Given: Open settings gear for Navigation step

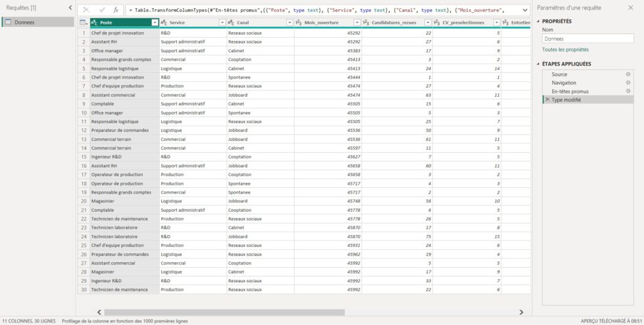Looking at the screenshot, I should pos(628,83).
